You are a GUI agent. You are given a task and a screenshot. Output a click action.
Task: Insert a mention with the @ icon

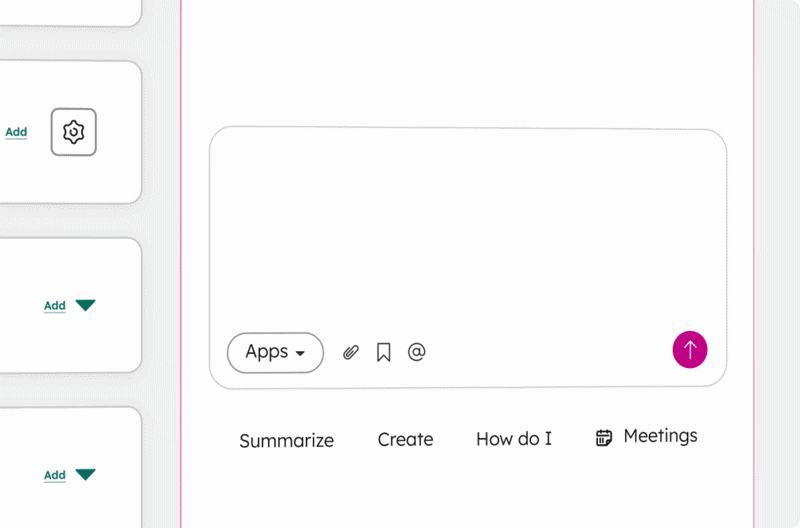pos(416,351)
